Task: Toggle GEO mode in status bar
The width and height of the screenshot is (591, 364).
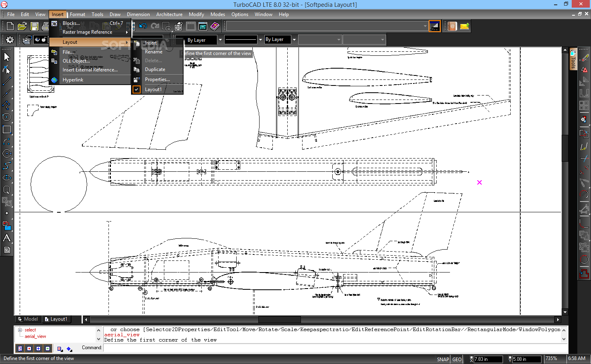Action: [x=457, y=359]
